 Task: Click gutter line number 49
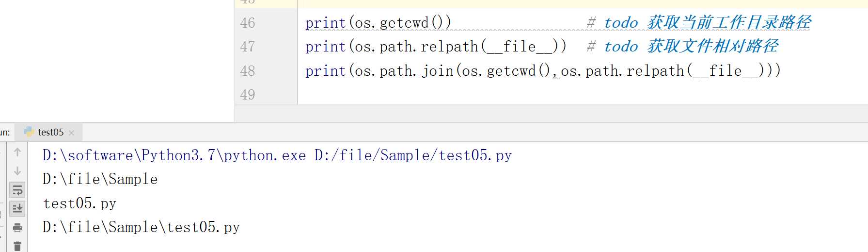247,95
